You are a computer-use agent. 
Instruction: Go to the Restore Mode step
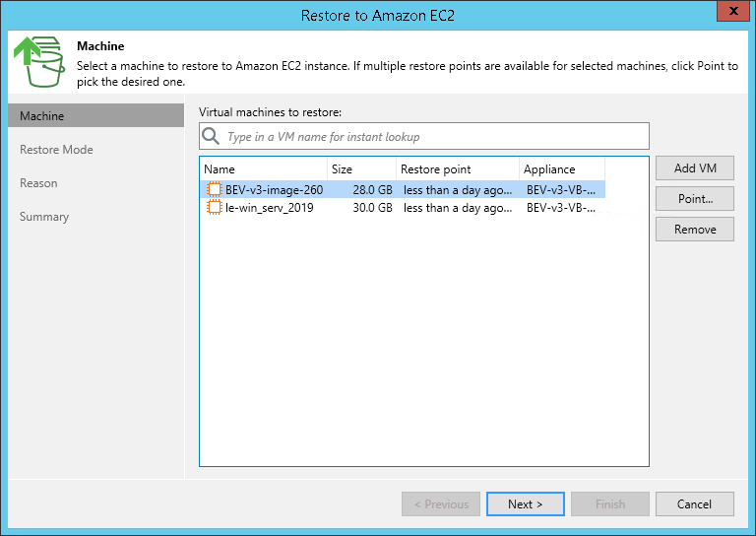click(x=56, y=150)
